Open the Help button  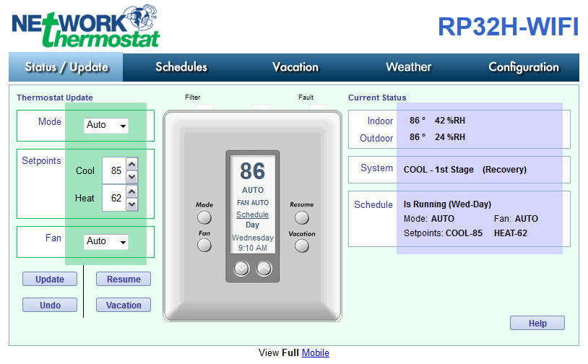[x=537, y=323]
